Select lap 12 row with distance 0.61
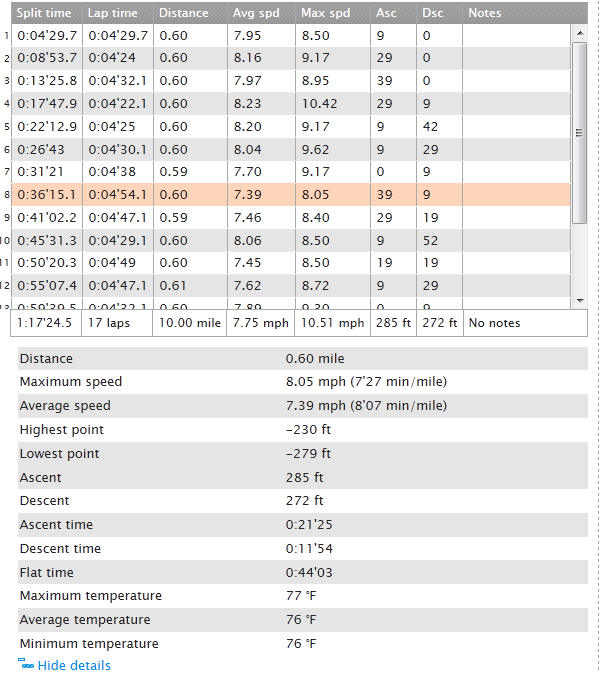The height and width of the screenshot is (673, 606). [291, 285]
